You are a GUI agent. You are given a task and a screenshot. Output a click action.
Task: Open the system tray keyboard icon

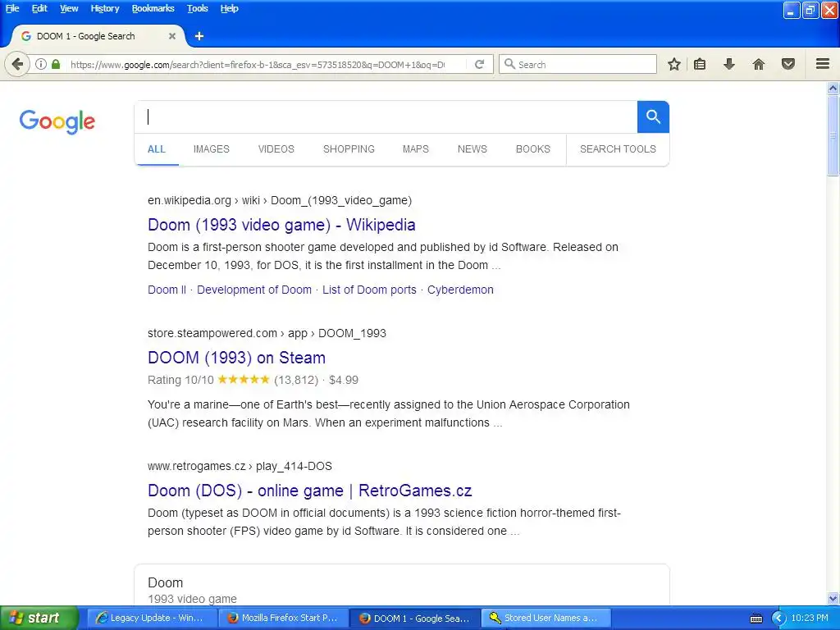click(x=756, y=619)
